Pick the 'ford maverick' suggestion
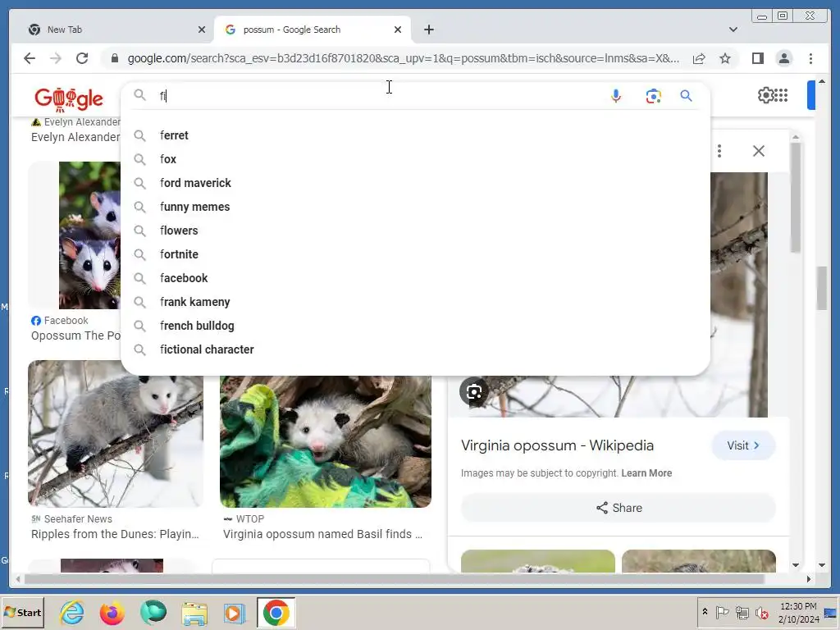840x630 pixels. pyautogui.click(x=415, y=183)
